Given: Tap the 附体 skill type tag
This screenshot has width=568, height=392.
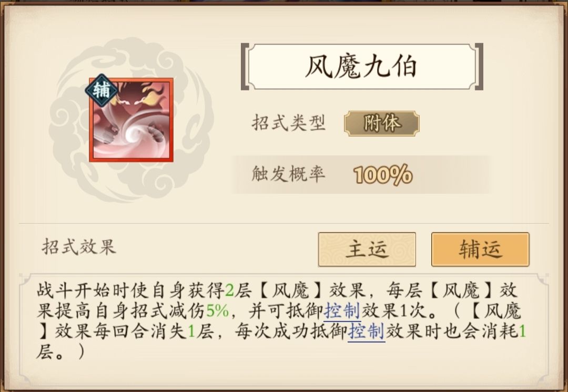Looking at the screenshot, I should point(381,123).
